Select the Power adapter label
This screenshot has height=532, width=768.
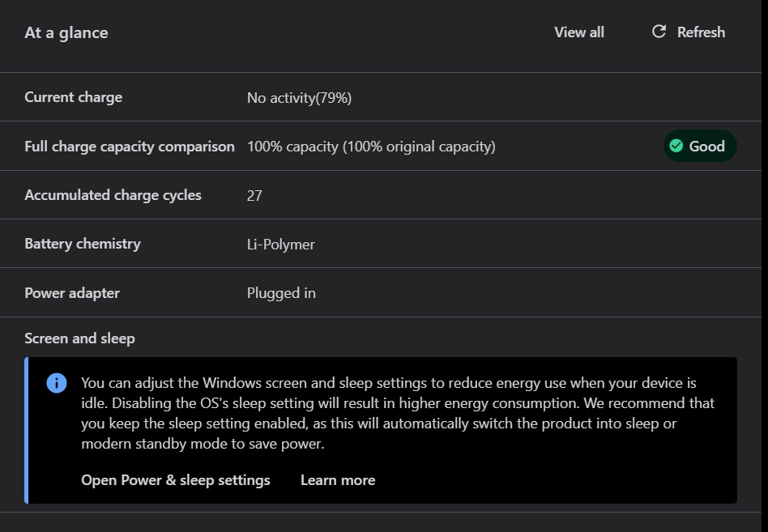point(72,293)
